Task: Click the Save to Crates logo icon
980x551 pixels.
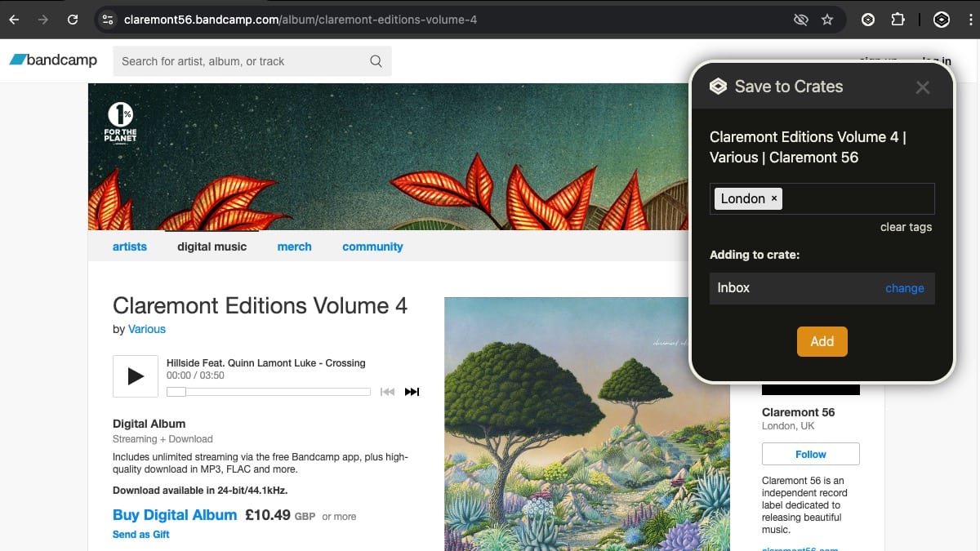Action: (x=718, y=87)
